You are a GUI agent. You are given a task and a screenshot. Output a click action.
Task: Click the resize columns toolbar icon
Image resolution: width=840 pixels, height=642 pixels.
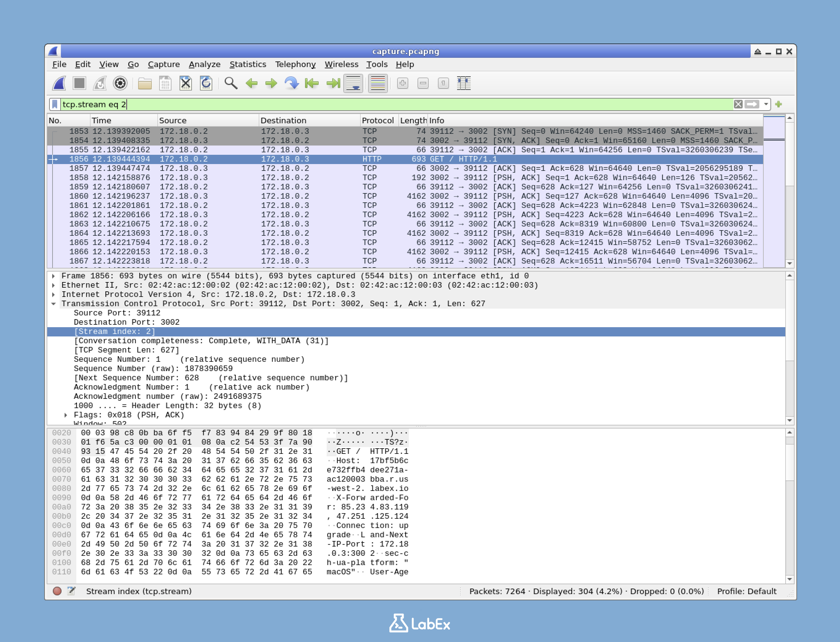(x=464, y=83)
